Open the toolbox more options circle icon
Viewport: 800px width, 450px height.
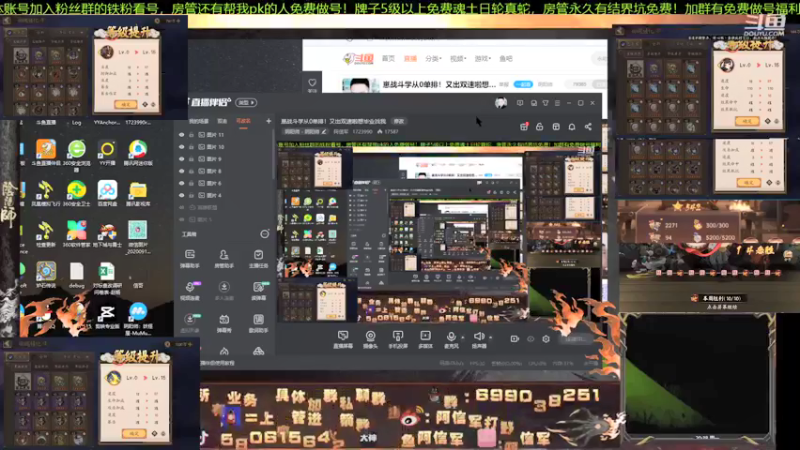point(264,234)
